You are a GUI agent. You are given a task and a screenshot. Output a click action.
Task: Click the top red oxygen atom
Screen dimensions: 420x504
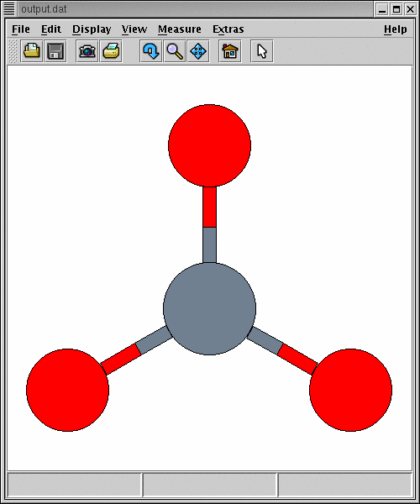click(209, 145)
